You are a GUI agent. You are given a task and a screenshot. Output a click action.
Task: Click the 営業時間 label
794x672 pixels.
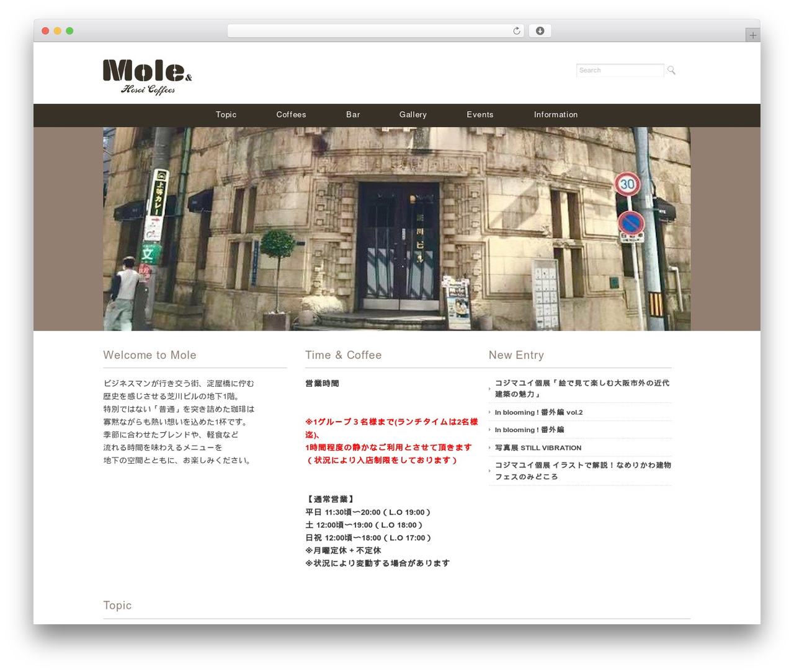pos(322,384)
